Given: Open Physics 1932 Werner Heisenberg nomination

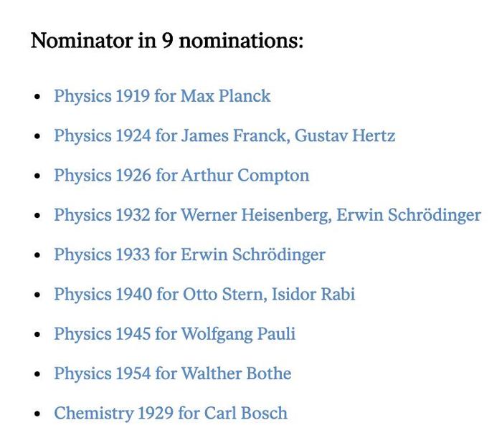Looking at the screenshot, I should (267, 215).
